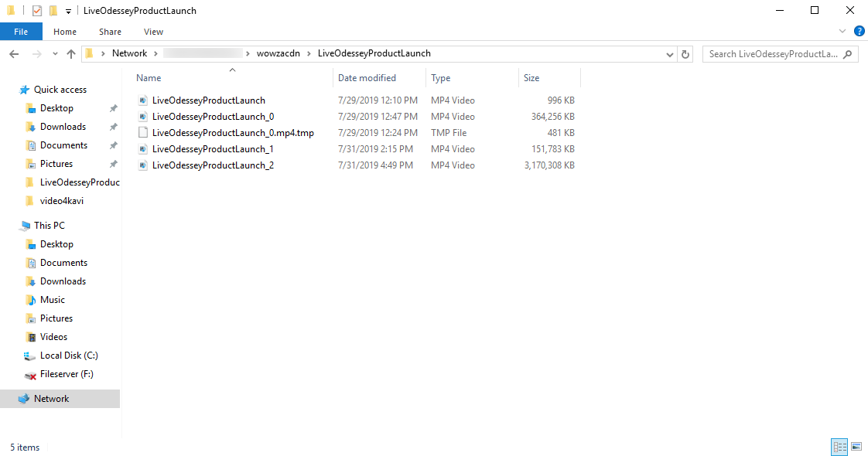Sort files by Date modified column
Screen dimensions: 868x456
tap(367, 78)
